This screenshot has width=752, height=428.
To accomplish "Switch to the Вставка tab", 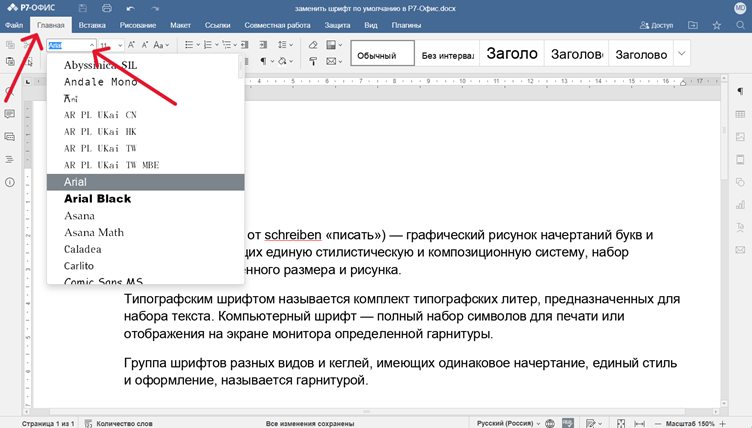I will (x=92, y=24).
